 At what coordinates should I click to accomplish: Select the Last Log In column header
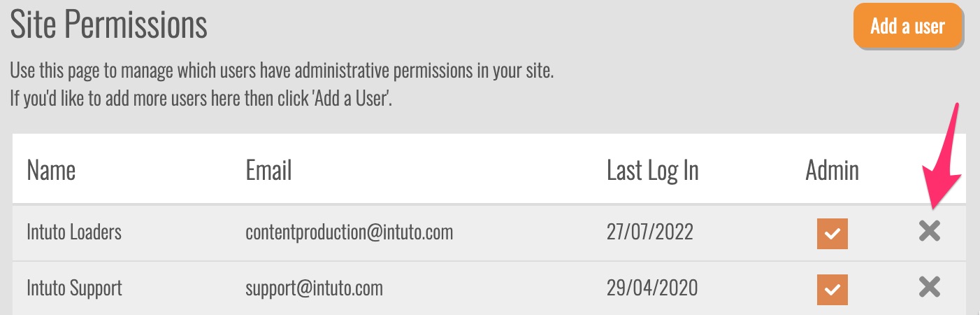click(652, 170)
